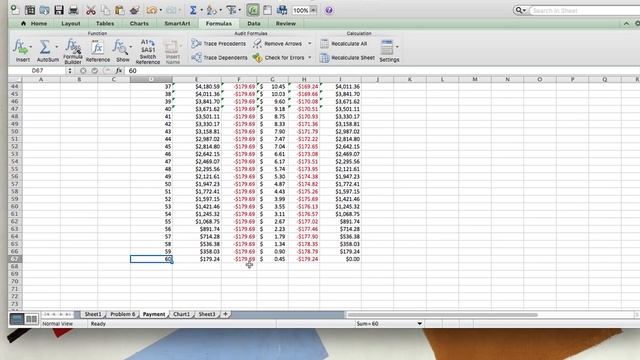Open the Search in Sheet magnifier dropdown
This screenshot has height=360, width=640.
[x=520, y=10]
